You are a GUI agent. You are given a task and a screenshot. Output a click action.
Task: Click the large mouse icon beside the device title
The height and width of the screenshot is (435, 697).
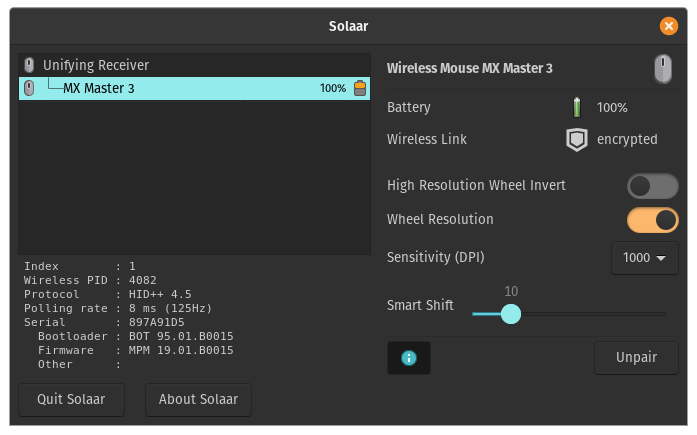point(663,69)
